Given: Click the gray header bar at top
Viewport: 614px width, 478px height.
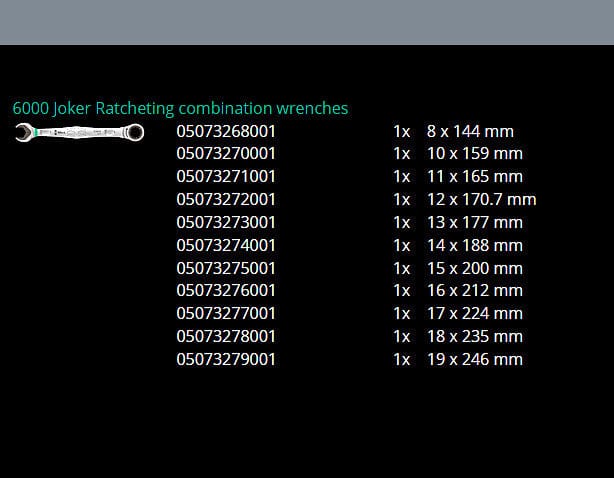Looking at the screenshot, I should (307, 22).
